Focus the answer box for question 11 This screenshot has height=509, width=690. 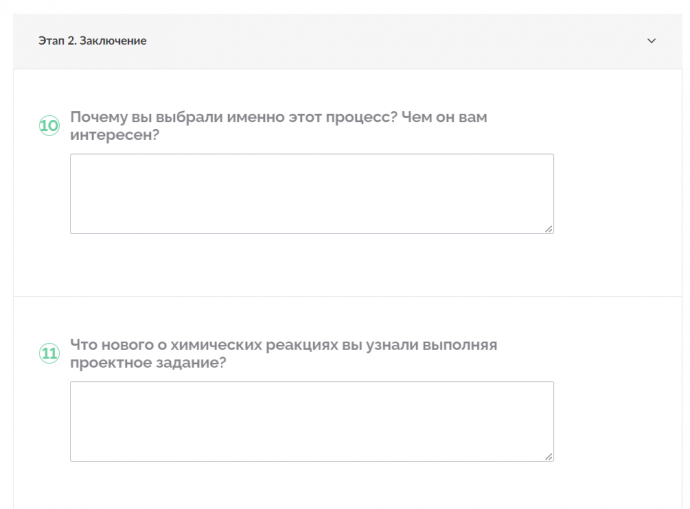pos(312,421)
